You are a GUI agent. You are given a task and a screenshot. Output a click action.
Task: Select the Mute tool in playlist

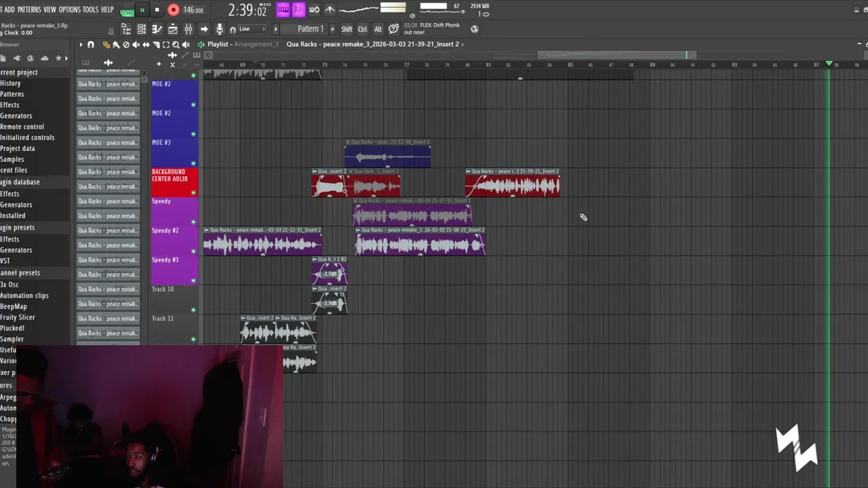click(x=136, y=45)
